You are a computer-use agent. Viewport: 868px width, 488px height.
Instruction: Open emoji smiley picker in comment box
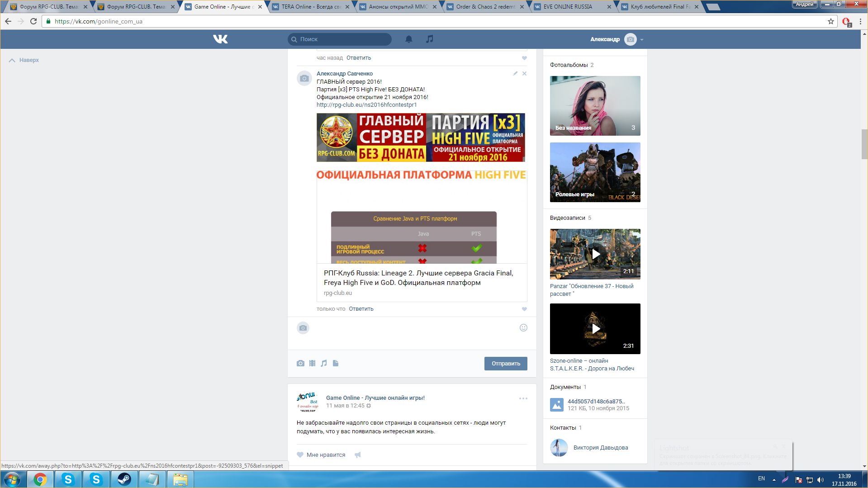(523, 328)
